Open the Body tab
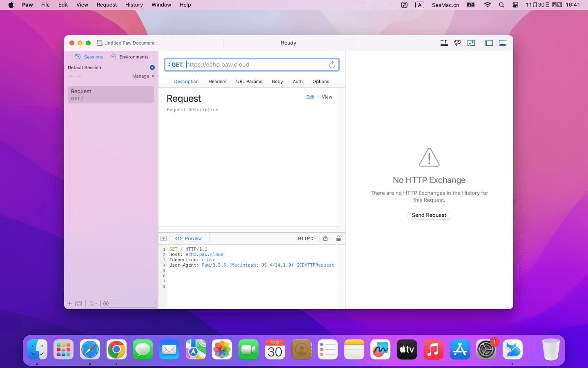The width and height of the screenshot is (588, 368). (277, 81)
